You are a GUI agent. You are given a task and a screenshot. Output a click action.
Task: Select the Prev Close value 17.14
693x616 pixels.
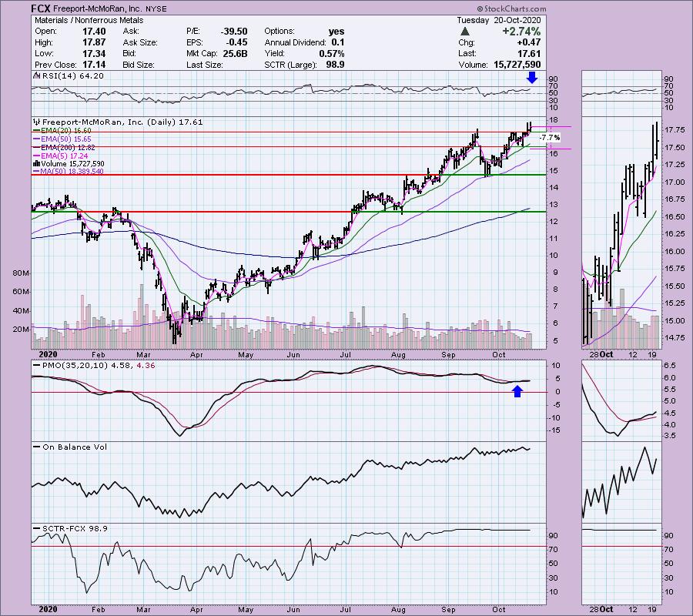[x=94, y=65]
